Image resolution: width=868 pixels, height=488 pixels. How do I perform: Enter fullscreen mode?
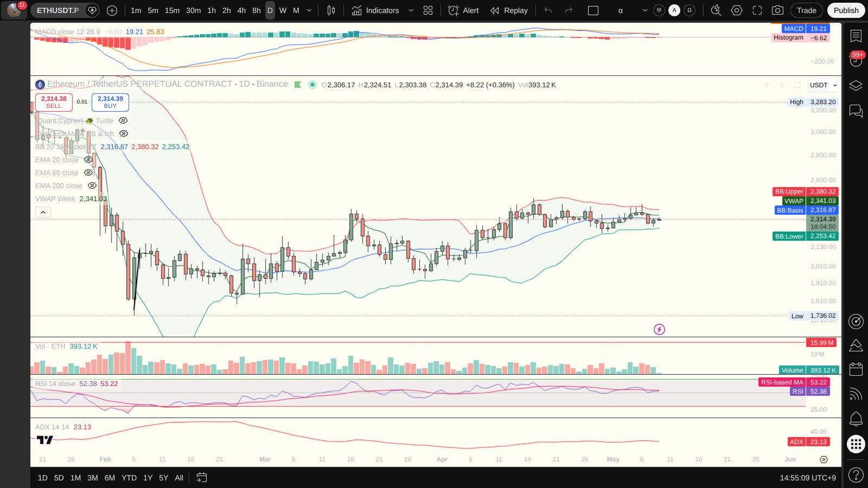757,10
